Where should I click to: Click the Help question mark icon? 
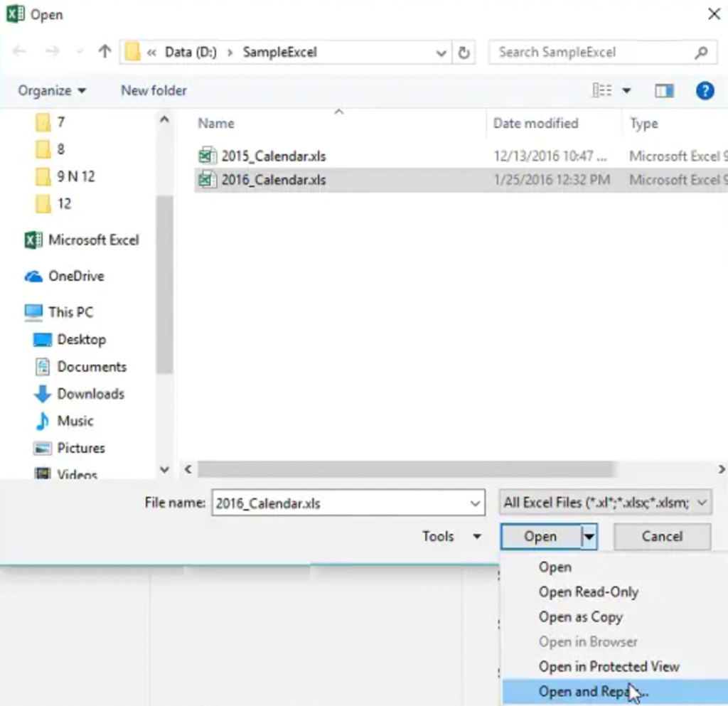point(705,90)
